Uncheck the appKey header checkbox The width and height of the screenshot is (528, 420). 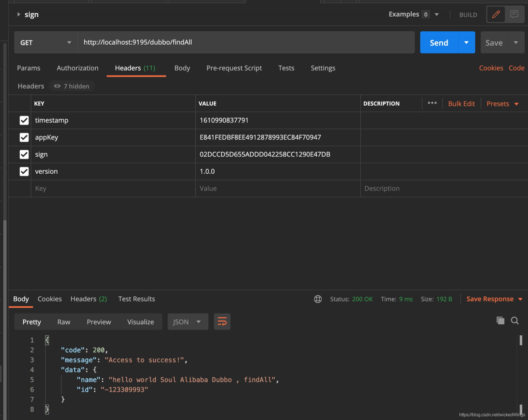[24, 137]
